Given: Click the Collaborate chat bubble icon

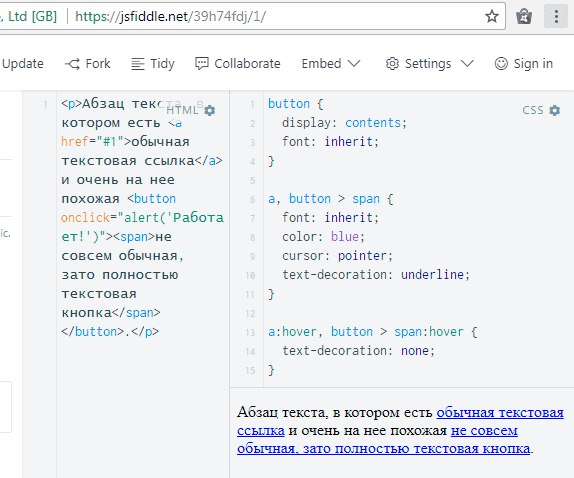Looking at the screenshot, I should (202, 64).
